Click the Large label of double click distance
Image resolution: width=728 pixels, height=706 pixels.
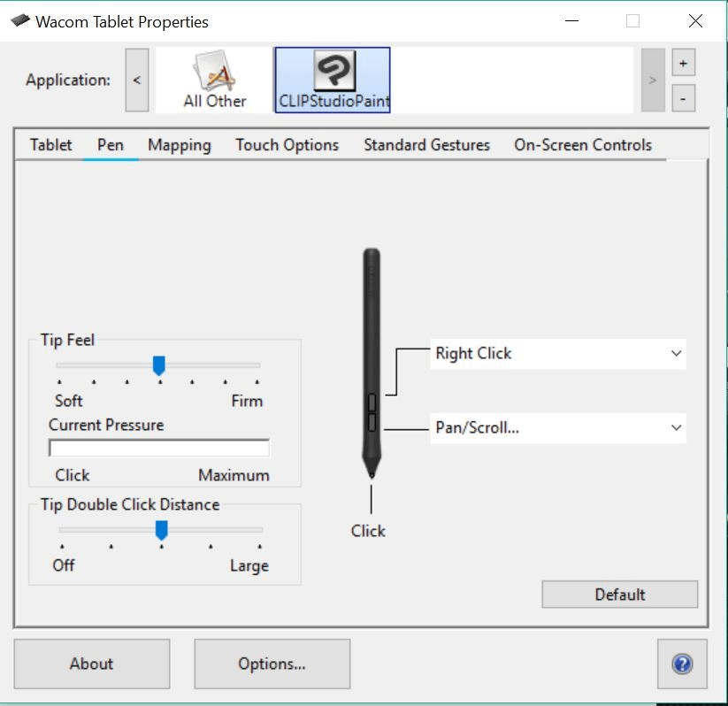(x=249, y=565)
